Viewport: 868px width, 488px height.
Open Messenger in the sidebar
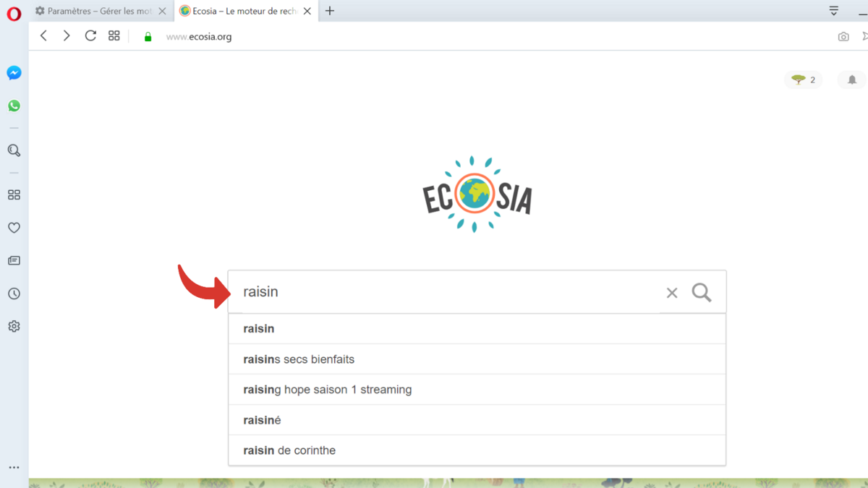point(14,73)
